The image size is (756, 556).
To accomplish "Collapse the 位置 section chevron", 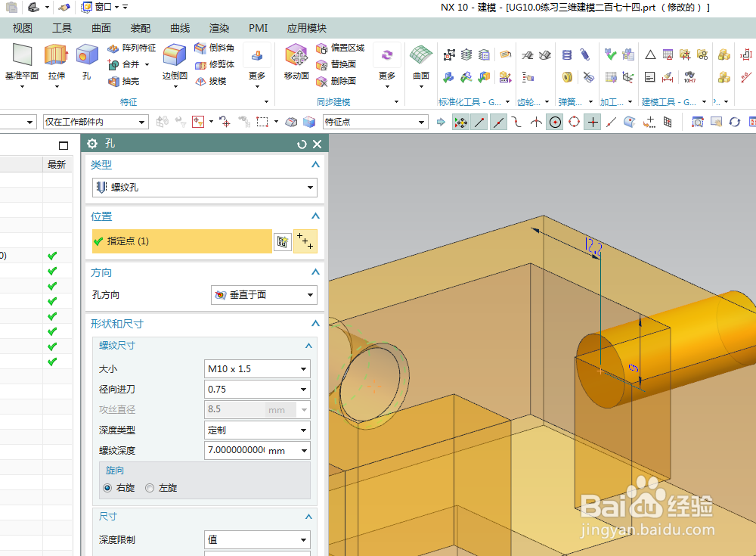I will pyautogui.click(x=315, y=216).
